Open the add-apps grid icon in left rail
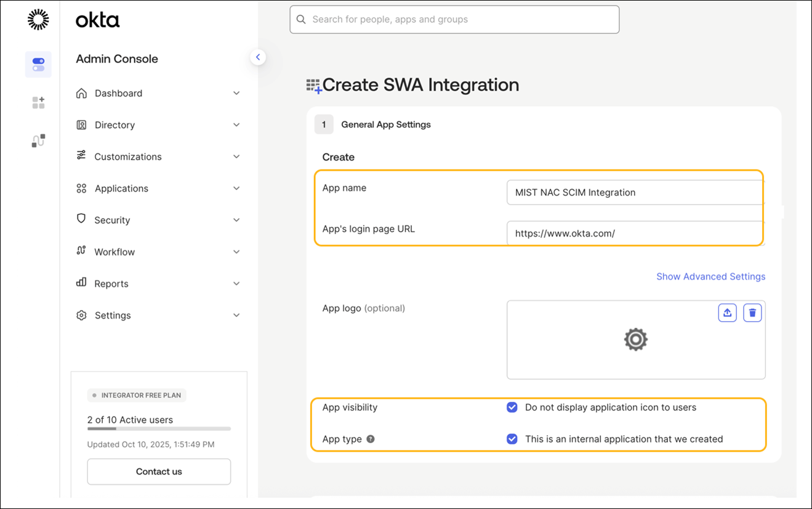This screenshot has width=812, height=509. click(38, 103)
